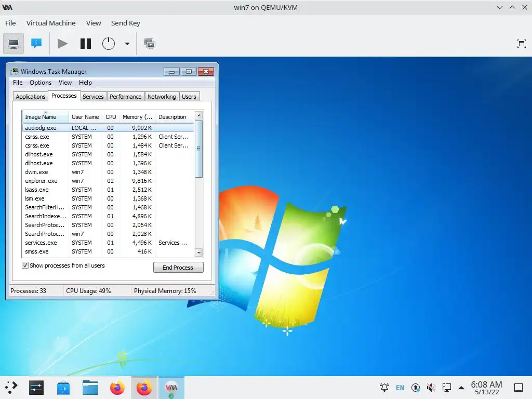Image resolution: width=532 pixels, height=399 pixels.
Task: Switch to the active Firefox window icon
Action: pos(144,388)
